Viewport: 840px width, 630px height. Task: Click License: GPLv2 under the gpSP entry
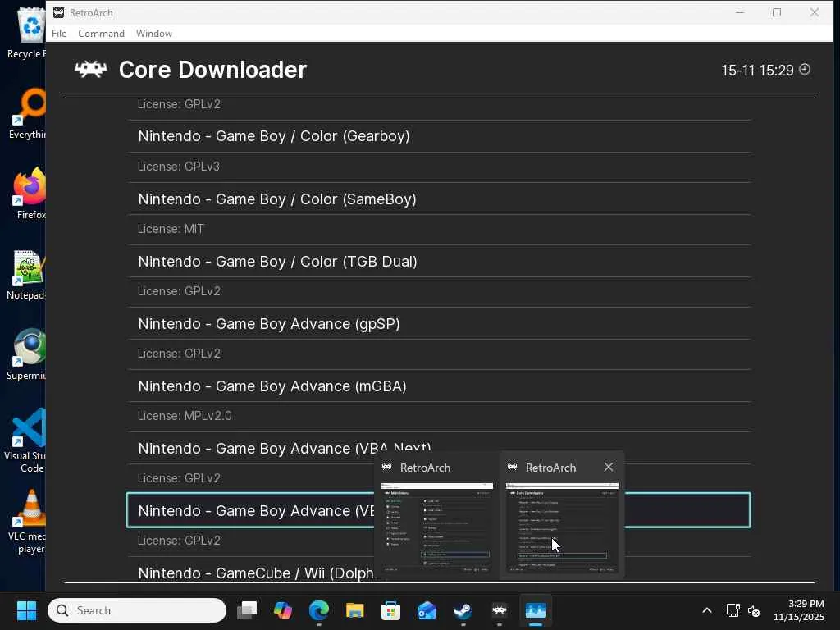179,354
